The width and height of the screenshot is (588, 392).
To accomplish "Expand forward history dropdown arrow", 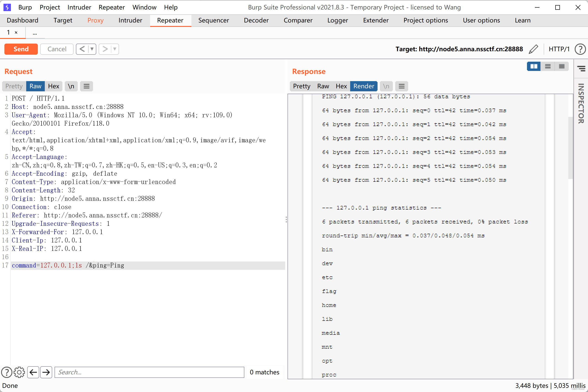I will [115, 49].
